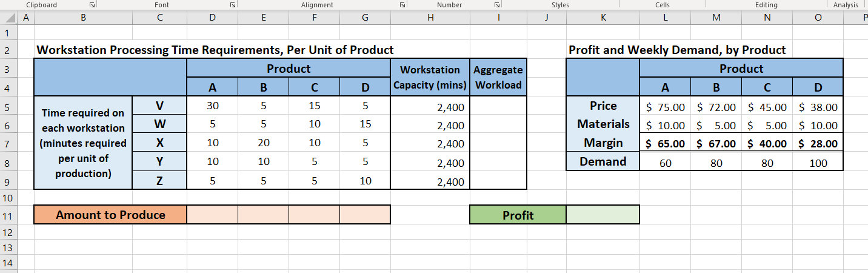868x273 pixels.
Task: Click the 'Aggregate Workload' header
Action: [x=498, y=77]
